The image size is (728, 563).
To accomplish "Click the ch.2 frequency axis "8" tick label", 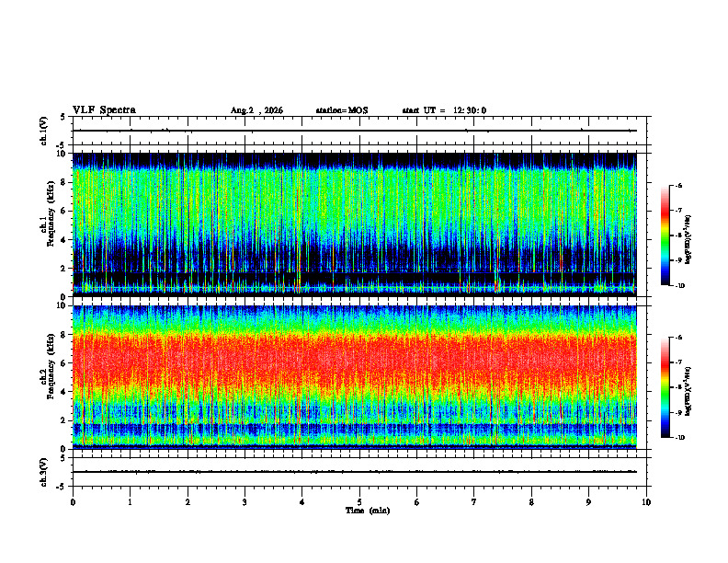I will point(63,335).
